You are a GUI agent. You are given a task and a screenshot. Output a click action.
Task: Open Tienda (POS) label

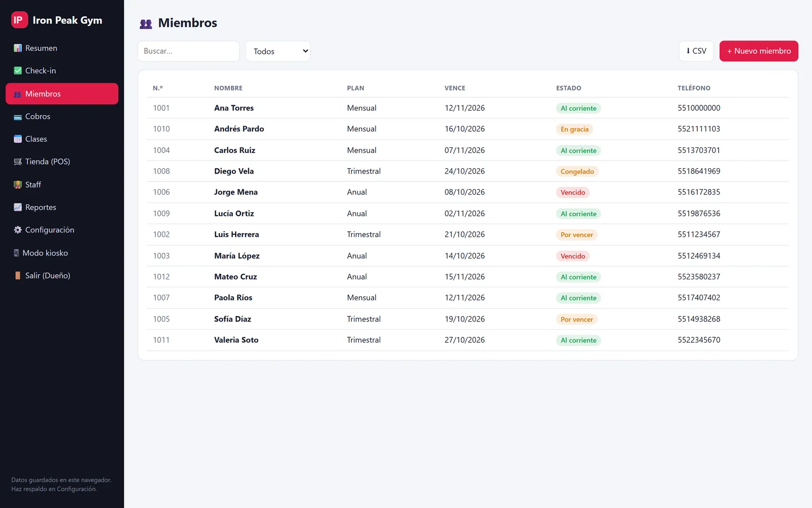(48, 162)
